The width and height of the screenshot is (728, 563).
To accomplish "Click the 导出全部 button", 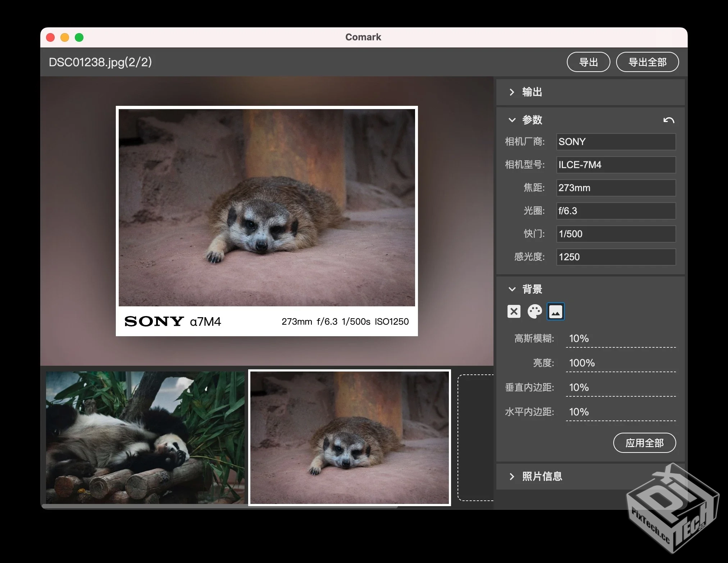I will point(647,62).
